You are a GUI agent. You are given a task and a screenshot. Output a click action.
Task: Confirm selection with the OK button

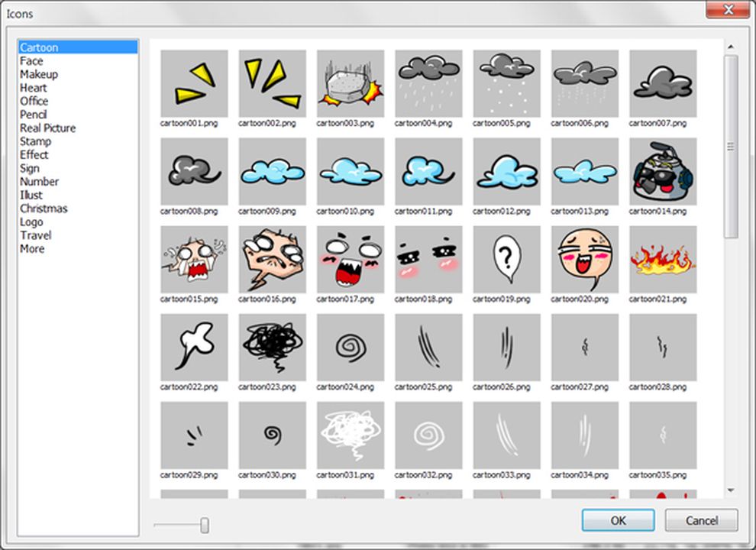(x=617, y=520)
